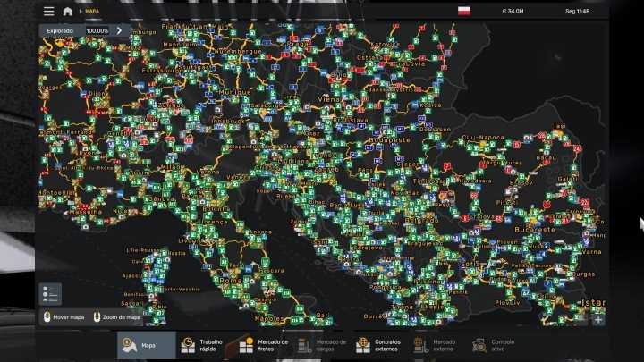Screen dimensions: 644x362
Task: Select the Viena city label
Action: click(x=329, y=99)
